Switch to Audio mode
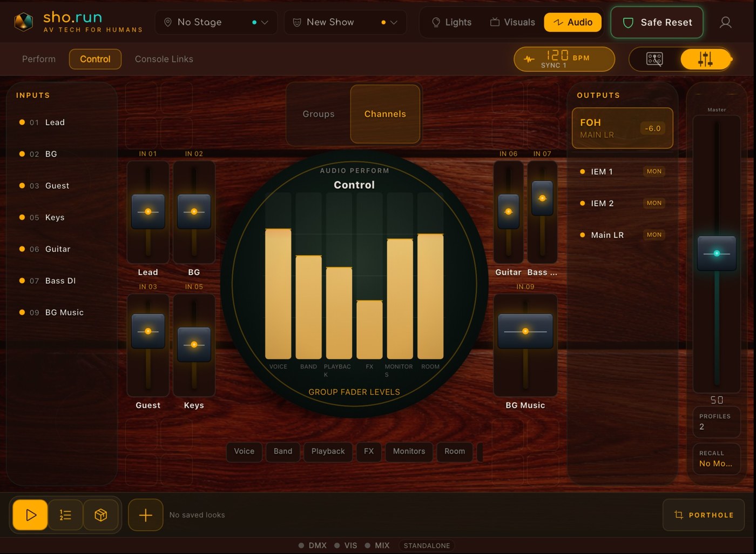The image size is (756, 554). (x=572, y=22)
